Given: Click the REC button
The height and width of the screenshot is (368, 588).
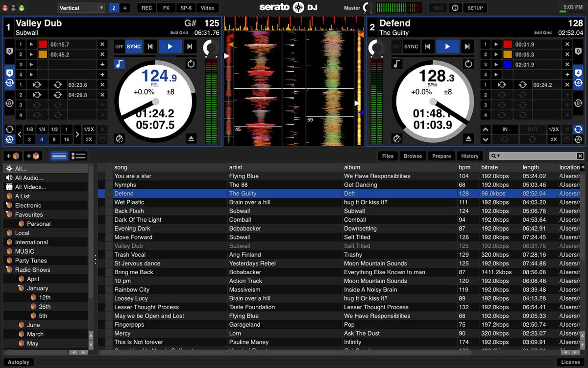Looking at the screenshot, I should click(146, 7).
